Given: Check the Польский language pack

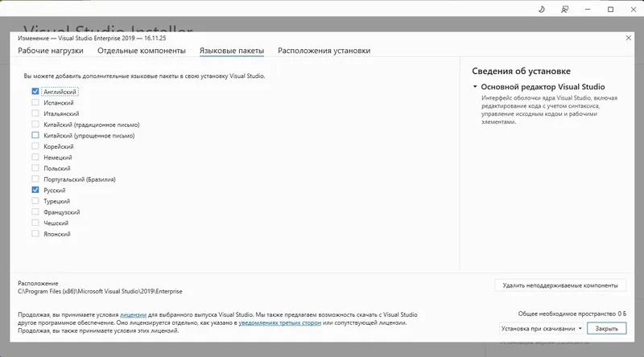Looking at the screenshot, I should coord(35,168).
